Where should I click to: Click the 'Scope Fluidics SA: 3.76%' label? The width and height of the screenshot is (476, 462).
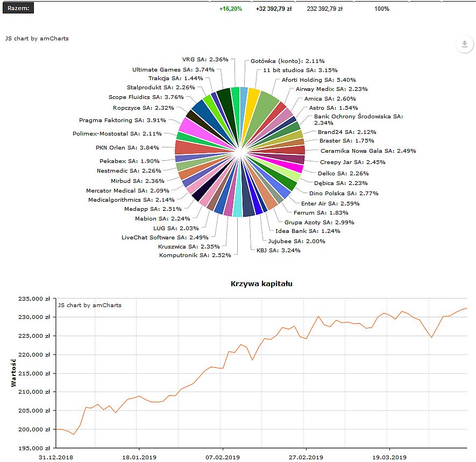(x=146, y=97)
